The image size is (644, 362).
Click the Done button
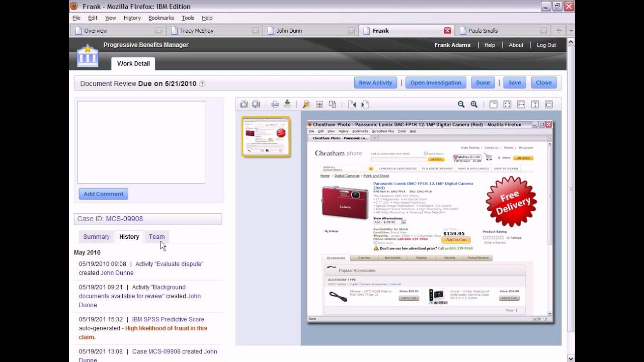[483, 83]
